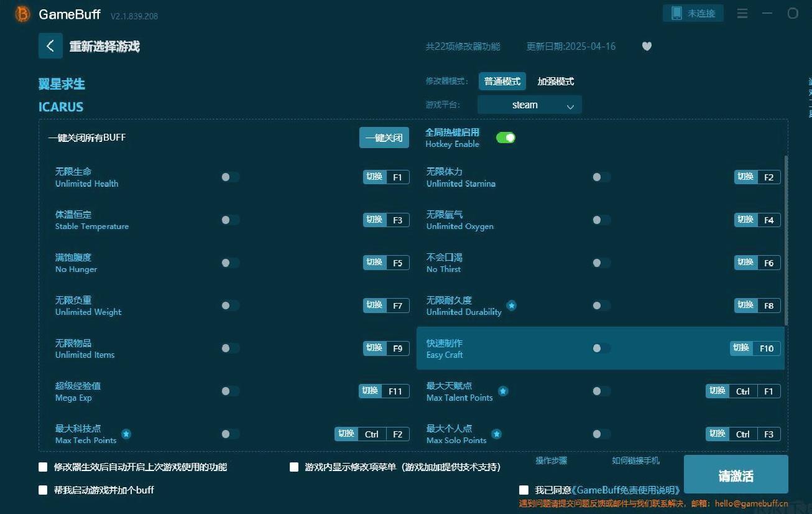This screenshot has width=812, height=514.
Task: Click star badge next to Max Talent Points
Action: [x=503, y=391]
